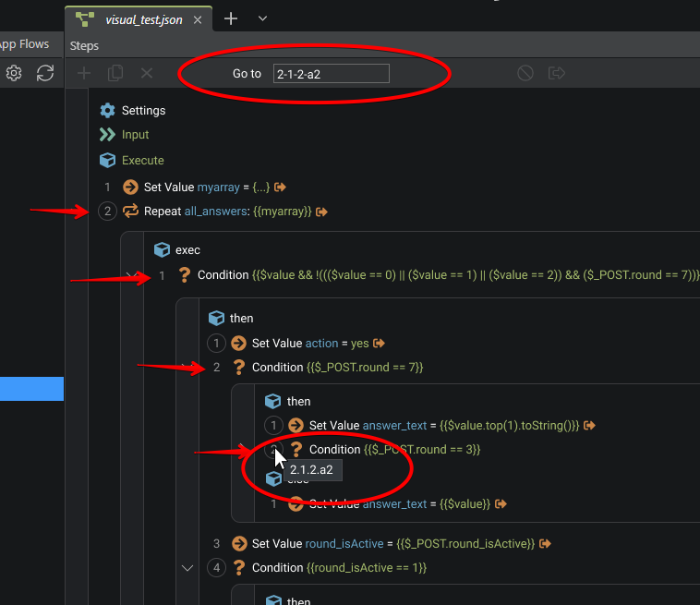Click the Execute cube icon

click(x=107, y=160)
